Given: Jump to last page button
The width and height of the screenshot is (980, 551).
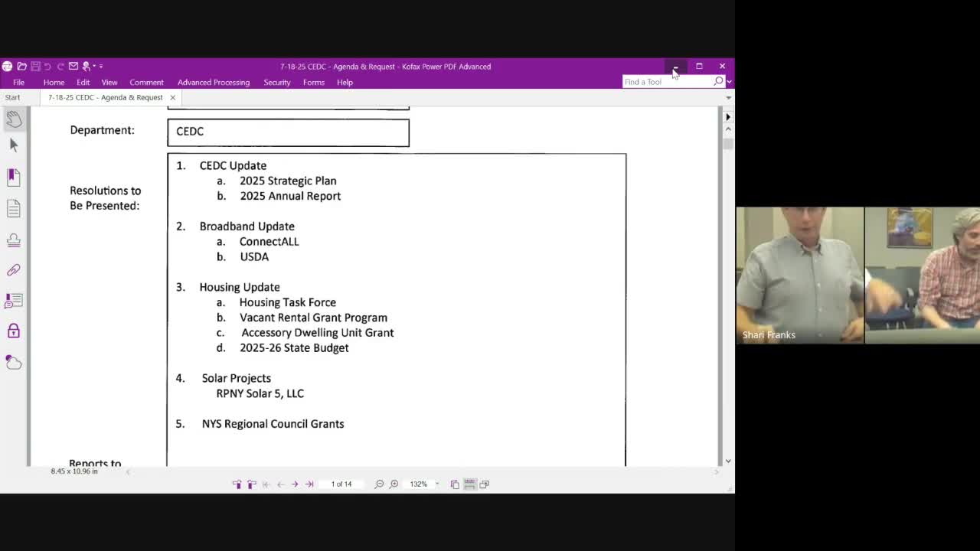Looking at the screenshot, I should point(309,484).
